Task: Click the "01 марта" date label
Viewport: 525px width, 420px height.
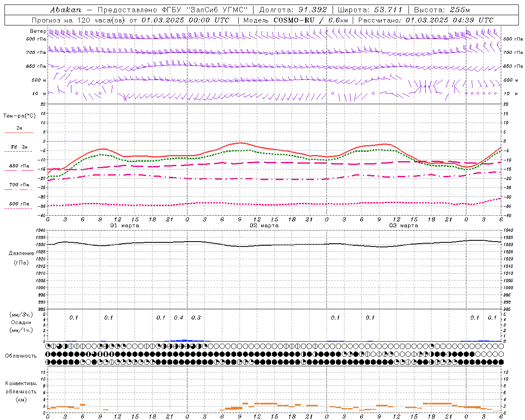Action: tap(125, 226)
